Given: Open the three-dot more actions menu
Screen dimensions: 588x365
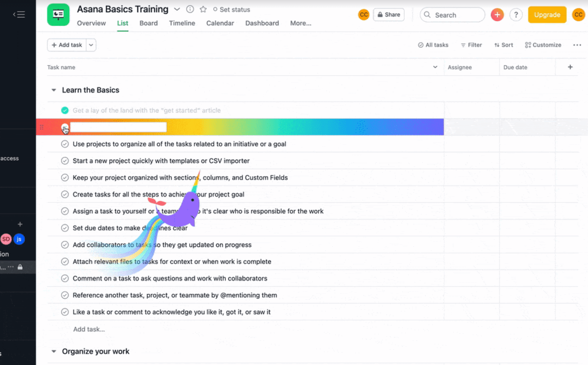Looking at the screenshot, I should (577, 45).
